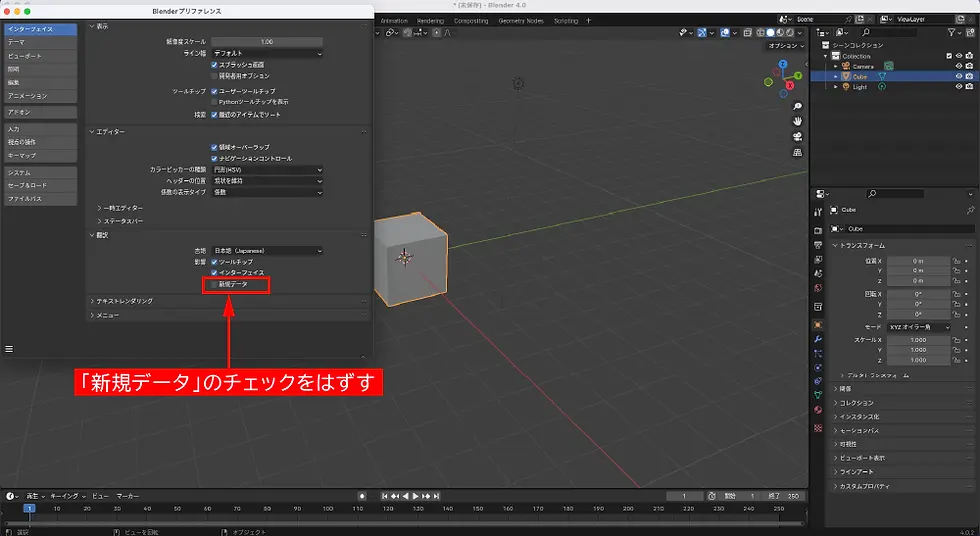Hide the Cube using its eye icon

(x=959, y=76)
